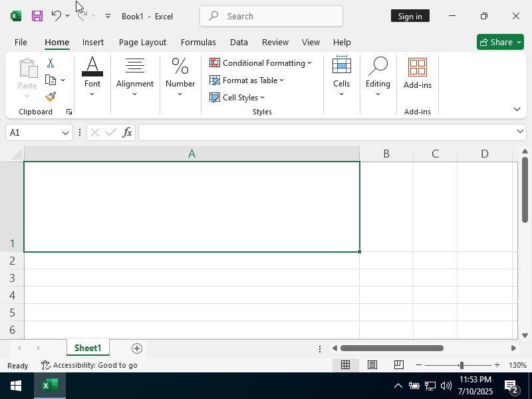Screen dimensions: 532x399
Task: Click the Insert Function fx icon
Action: pos(127,132)
